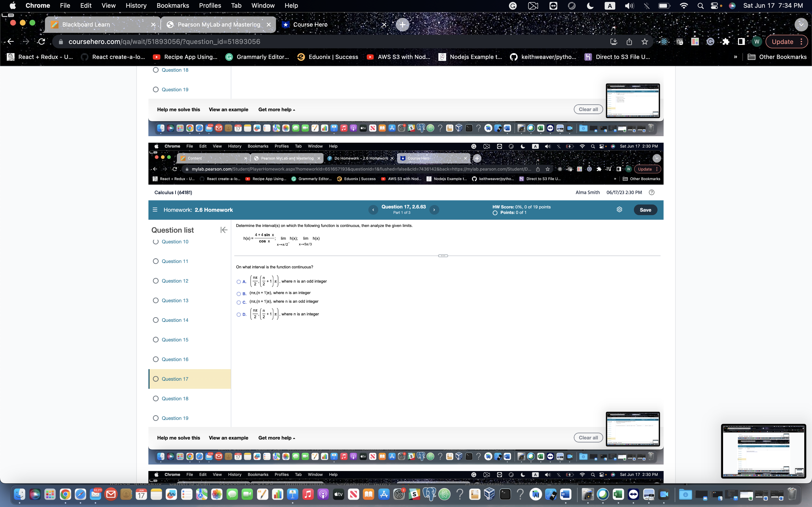Open homework help via question mark icon
The height and width of the screenshot is (507, 812).
651,192
